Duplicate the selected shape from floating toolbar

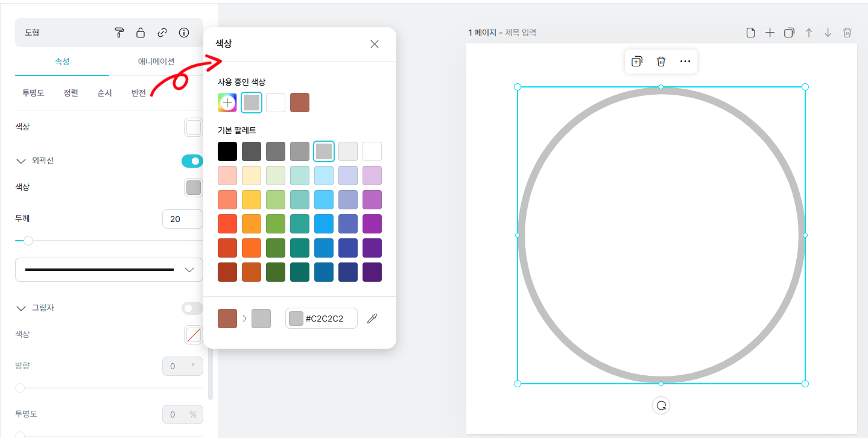637,62
